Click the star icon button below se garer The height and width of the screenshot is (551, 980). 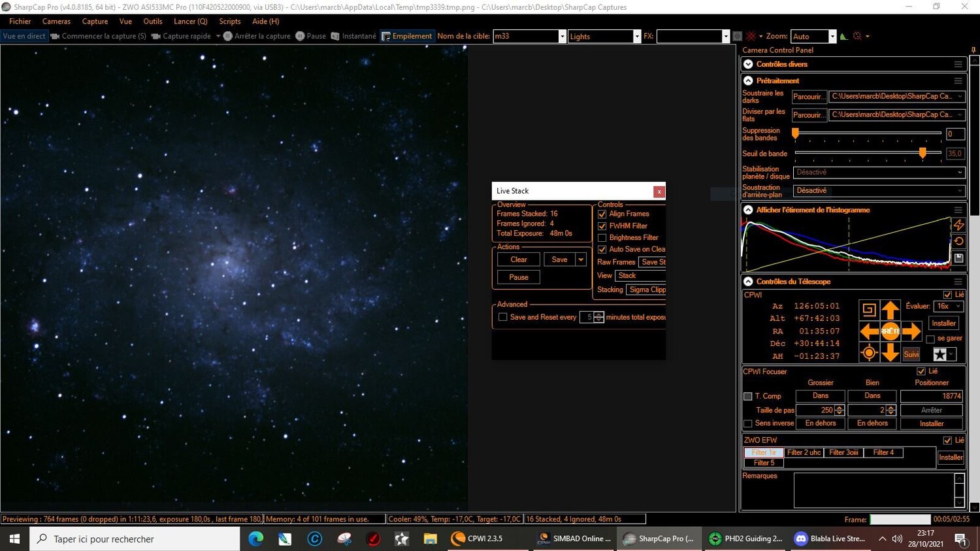pos(939,354)
